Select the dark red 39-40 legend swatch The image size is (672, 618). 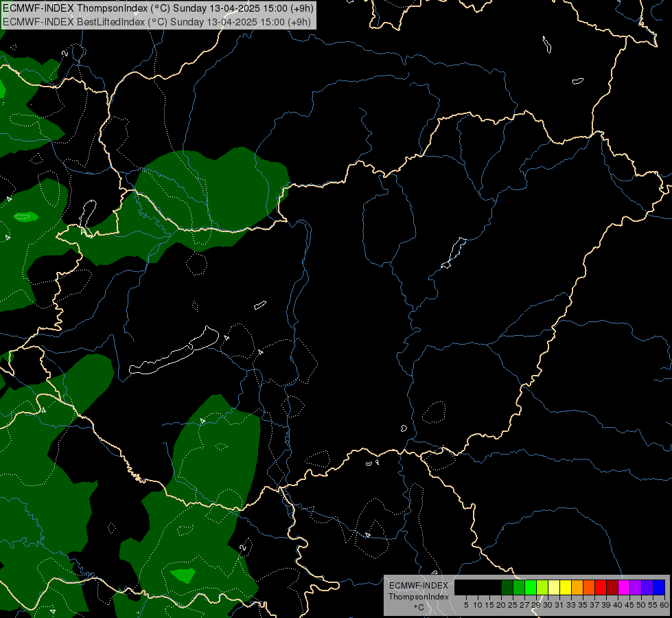tap(612, 587)
